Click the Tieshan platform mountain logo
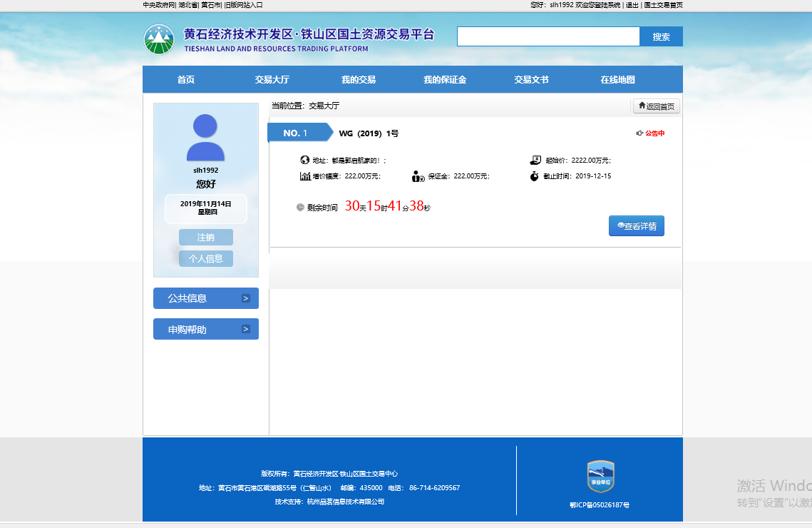The image size is (812, 528). tap(158, 39)
